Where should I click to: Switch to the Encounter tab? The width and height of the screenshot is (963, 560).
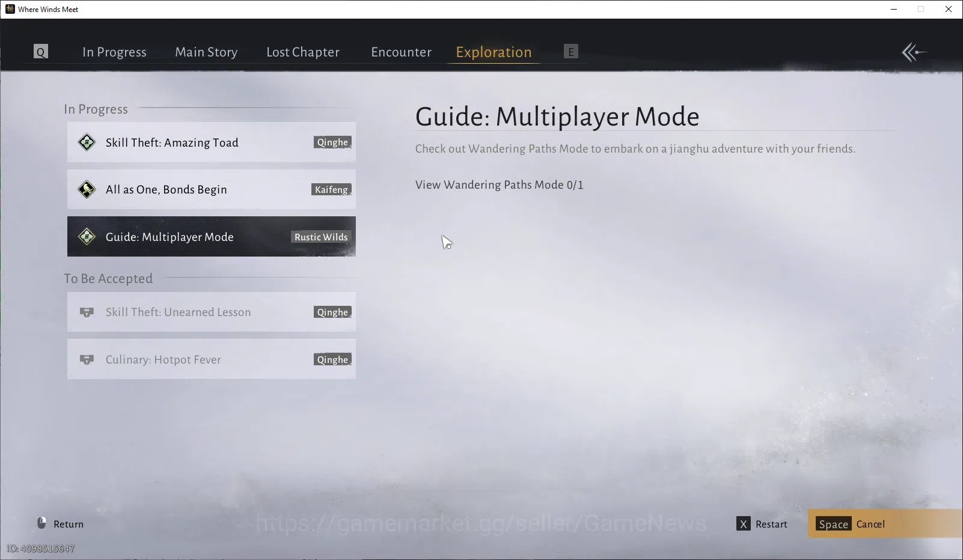pos(401,52)
